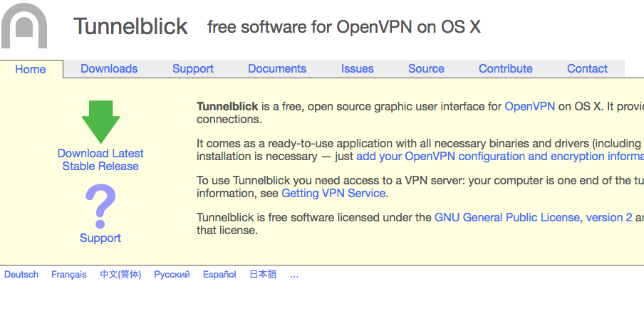Click the purple question mark icon
Screen dimensions: 644x321
point(100,206)
